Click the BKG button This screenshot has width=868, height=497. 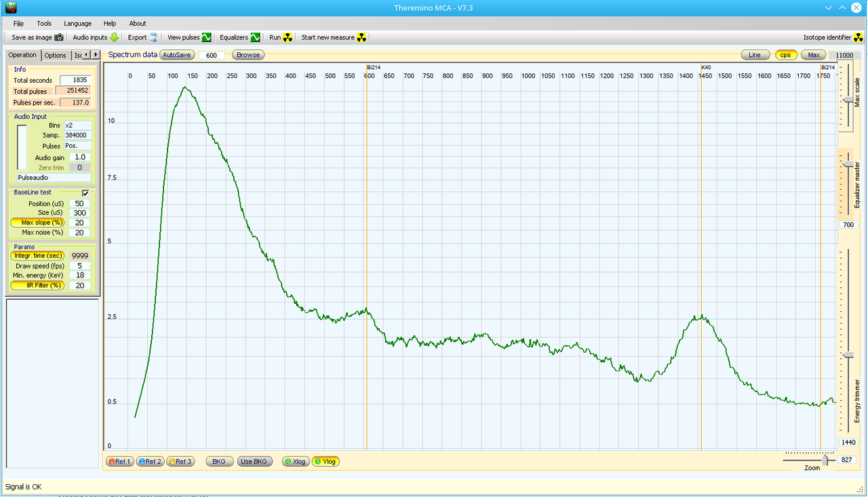219,461
